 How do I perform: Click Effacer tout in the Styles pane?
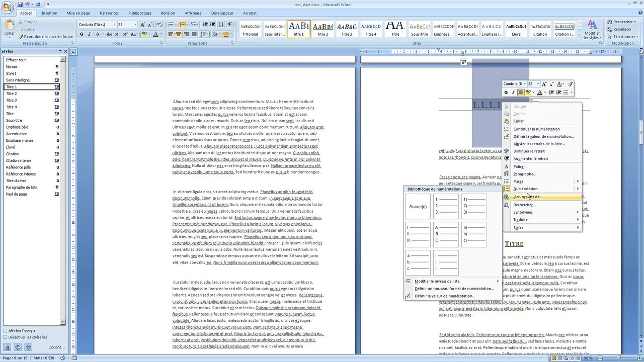pyautogui.click(x=32, y=60)
